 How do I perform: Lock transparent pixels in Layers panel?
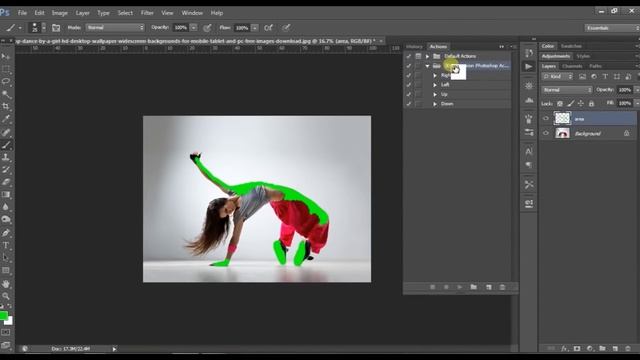click(560, 104)
